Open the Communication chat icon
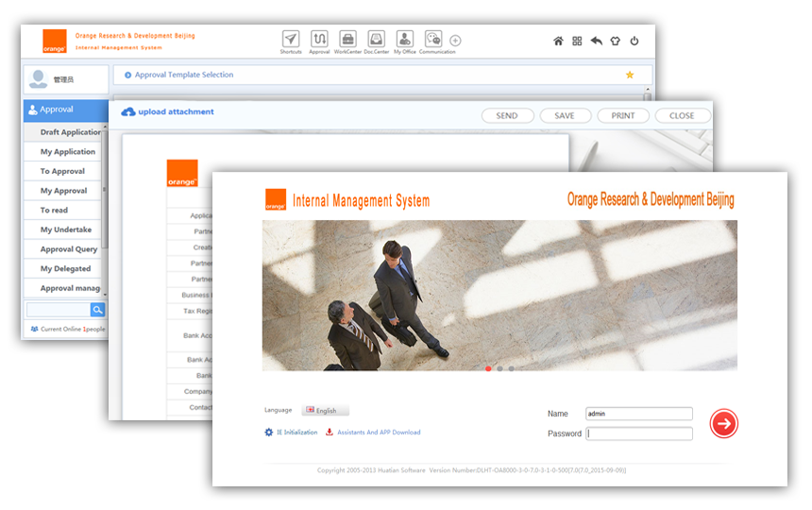 pyautogui.click(x=433, y=40)
